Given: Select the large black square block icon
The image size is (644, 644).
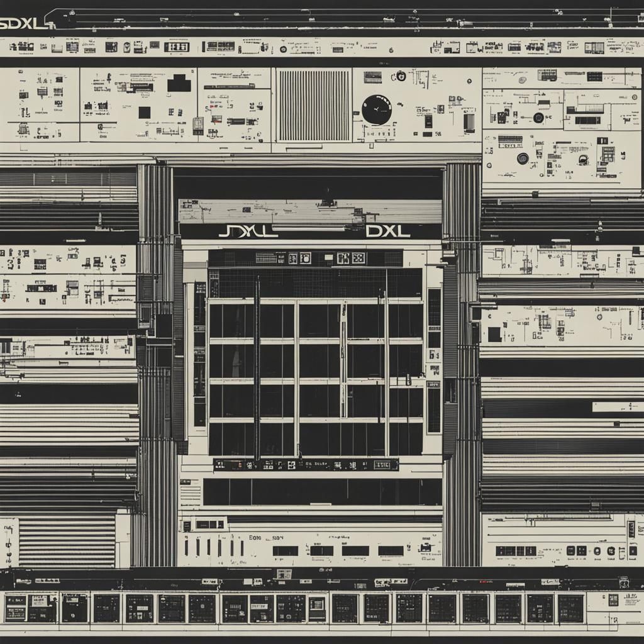Looking at the screenshot, I should pos(179,83).
